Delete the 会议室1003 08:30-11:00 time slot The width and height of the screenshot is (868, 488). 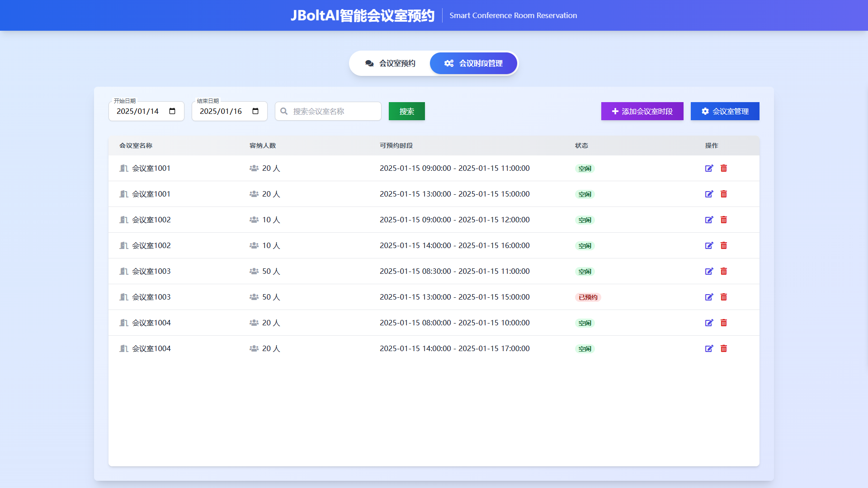click(724, 271)
